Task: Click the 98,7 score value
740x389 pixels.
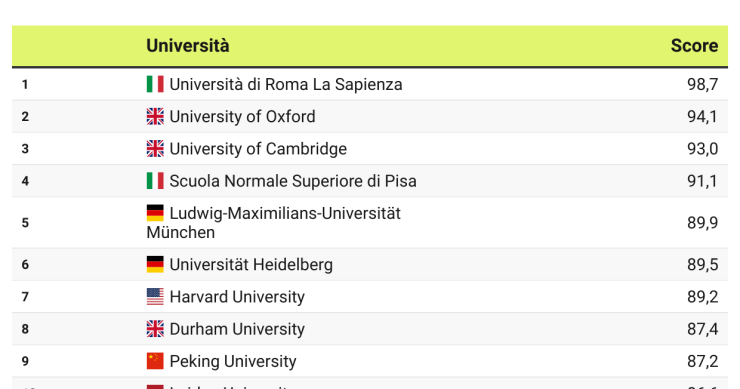Action: [702, 85]
